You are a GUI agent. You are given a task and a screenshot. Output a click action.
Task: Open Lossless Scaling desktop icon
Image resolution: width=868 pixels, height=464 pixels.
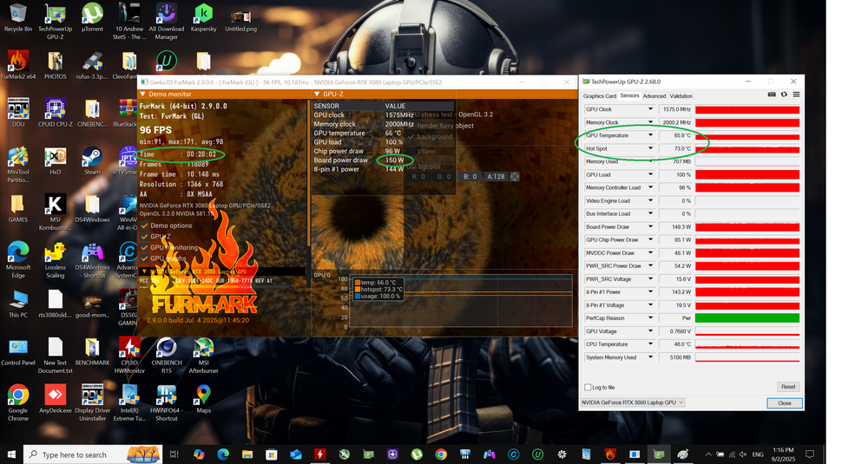coord(55,260)
